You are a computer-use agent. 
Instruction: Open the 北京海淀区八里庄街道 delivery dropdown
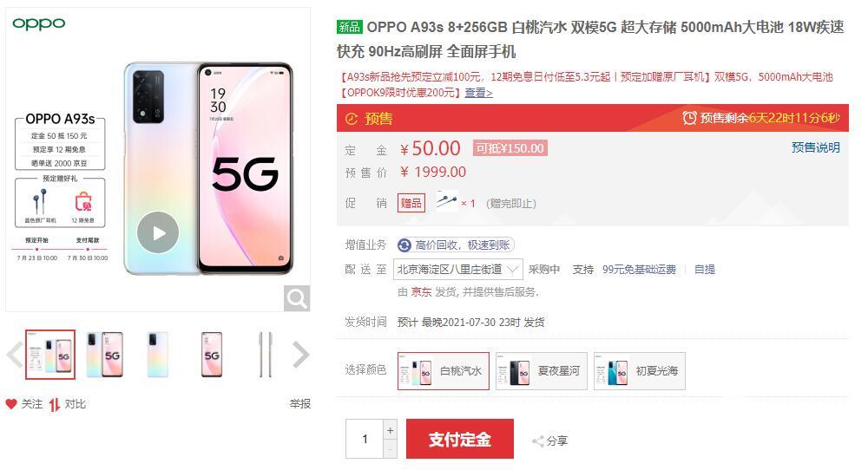click(457, 270)
